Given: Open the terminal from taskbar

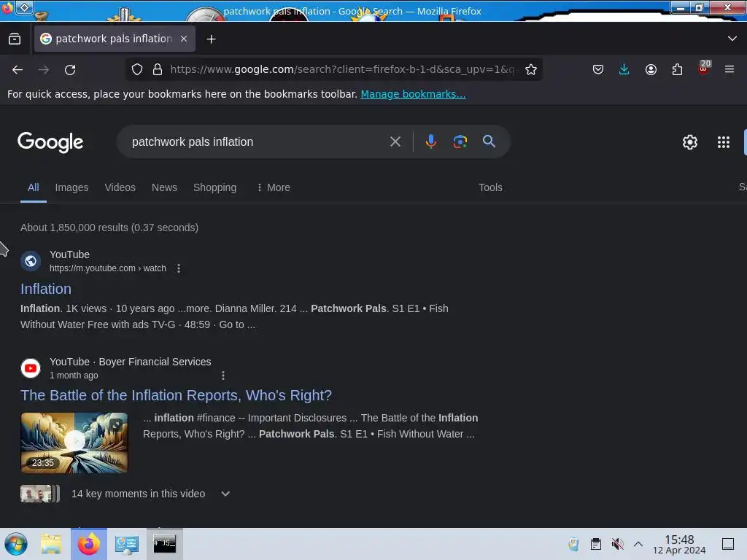Looking at the screenshot, I should pos(164,544).
